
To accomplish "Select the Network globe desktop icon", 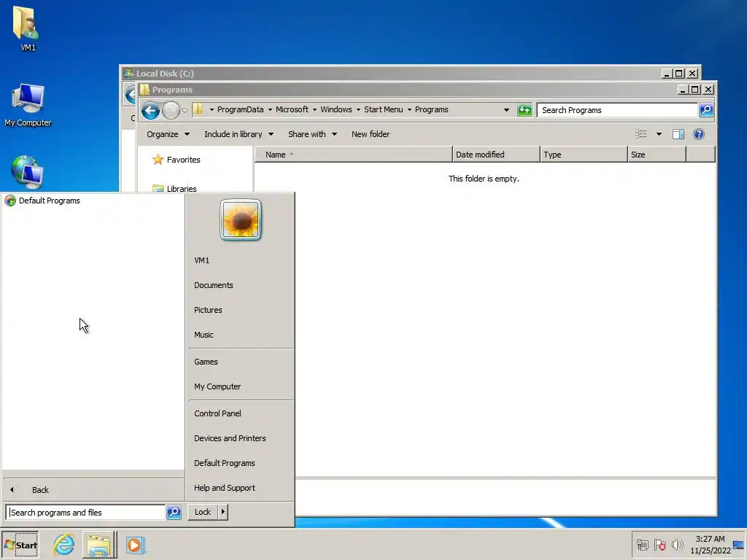I will (x=27, y=172).
